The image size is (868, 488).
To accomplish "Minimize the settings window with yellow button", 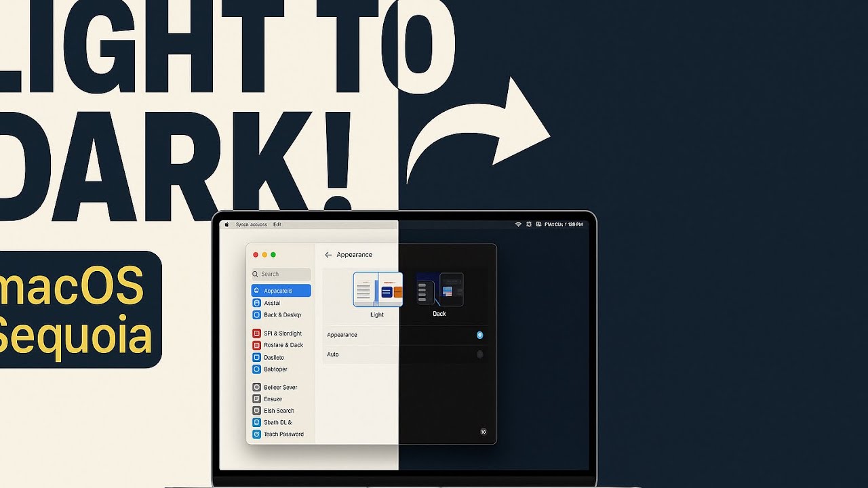I will (x=264, y=255).
